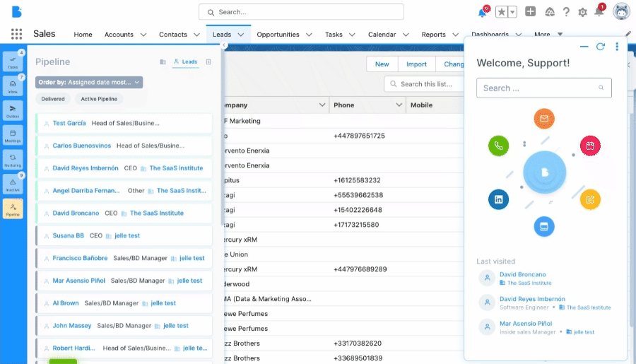Screen dimensions: 636x364
Task: Click the New lead button
Action: pyautogui.click(x=382, y=64)
